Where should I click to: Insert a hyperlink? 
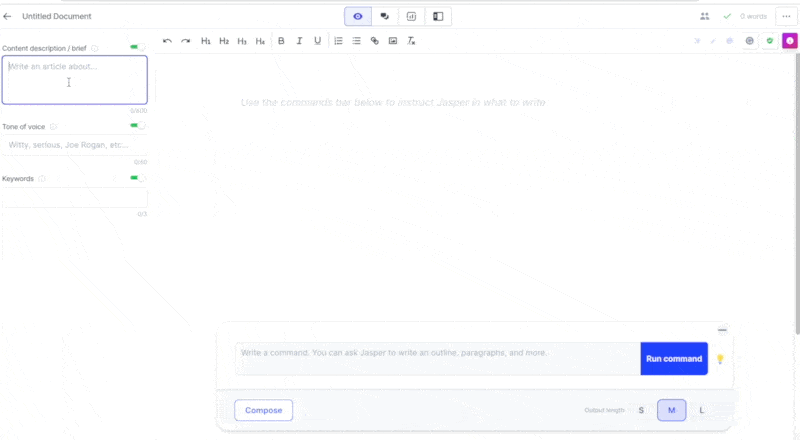[x=374, y=41]
